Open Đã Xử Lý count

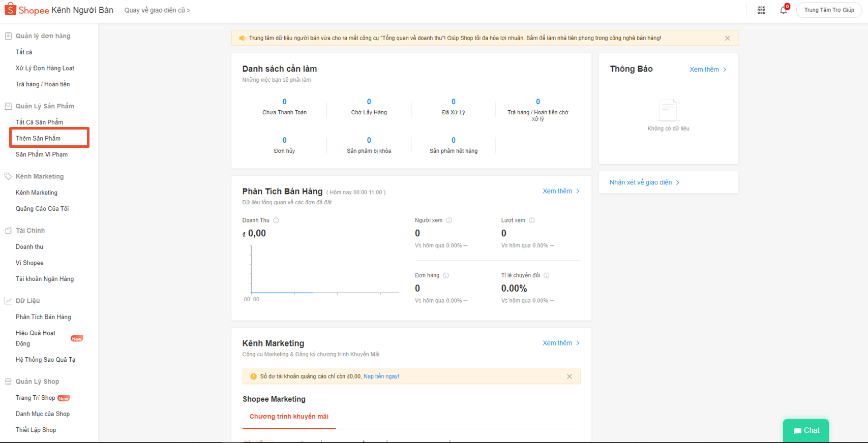pyautogui.click(x=454, y=102)
